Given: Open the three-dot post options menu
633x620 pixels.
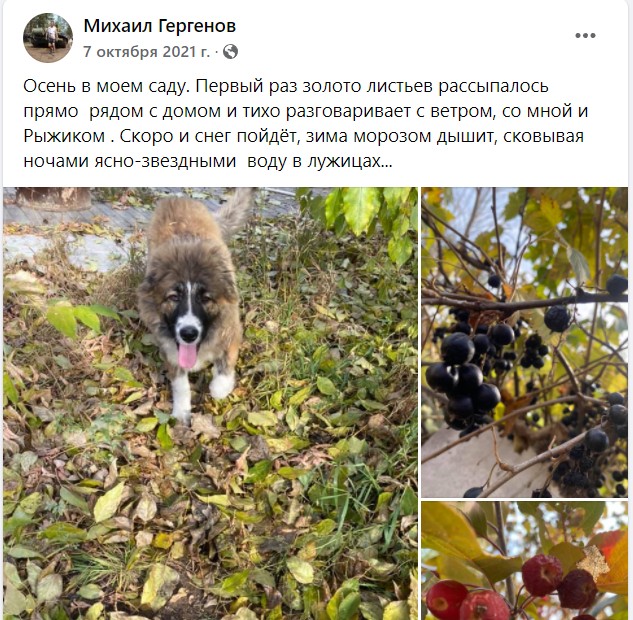Looking at the screenshot, I should coord(585,36).
